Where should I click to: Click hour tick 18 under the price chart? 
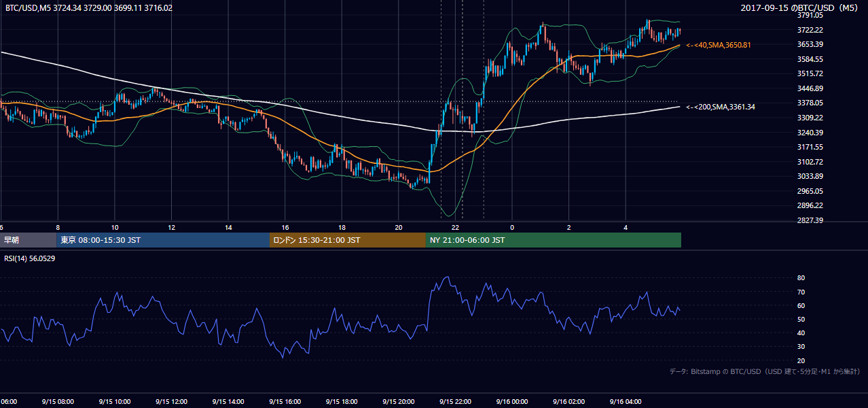click(342, 228)
